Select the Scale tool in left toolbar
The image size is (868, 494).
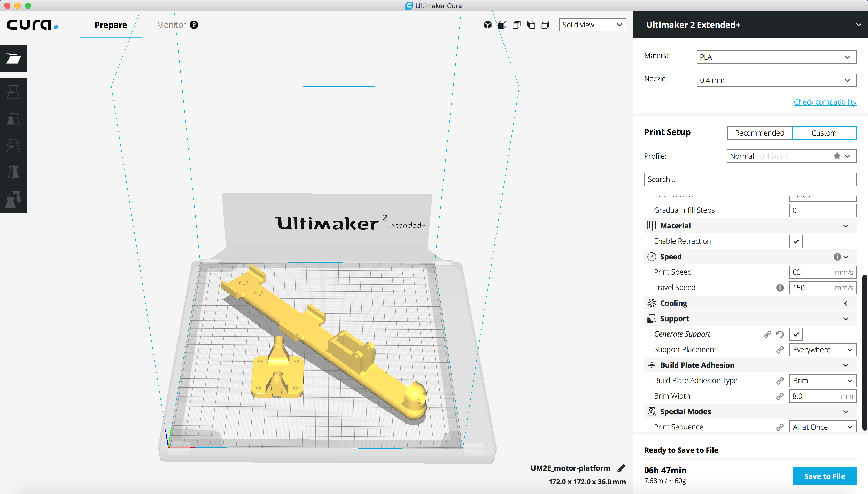tap(13, 119)
